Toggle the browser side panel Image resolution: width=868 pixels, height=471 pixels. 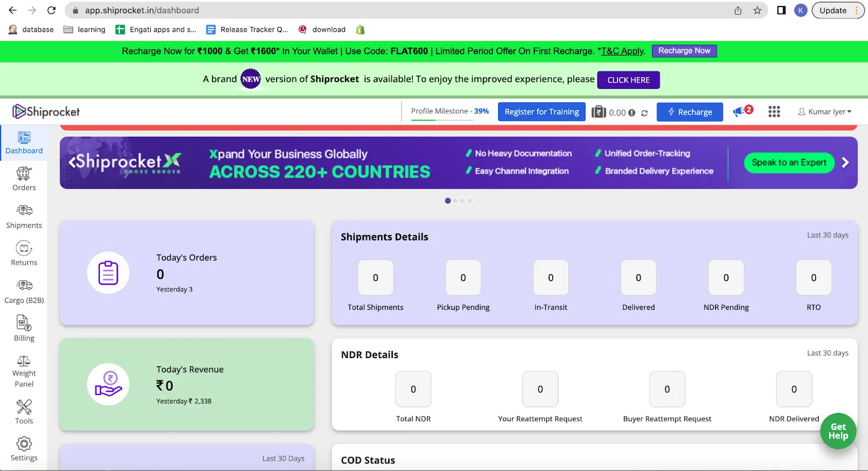tap(781, 10)
